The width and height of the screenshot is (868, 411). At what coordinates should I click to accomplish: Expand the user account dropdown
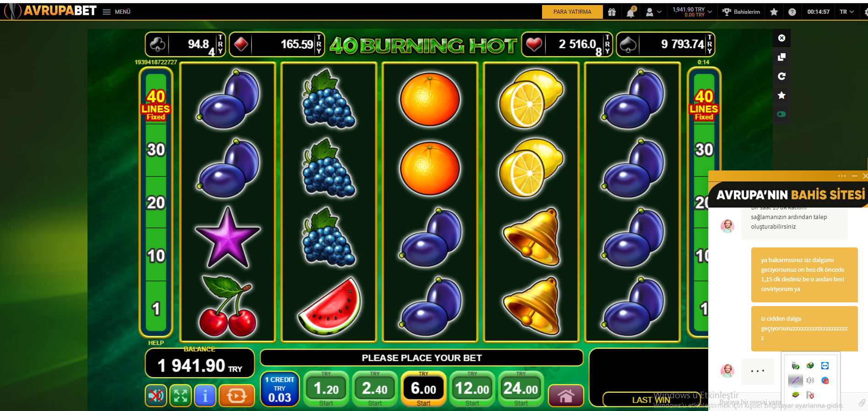coord(653,12)
